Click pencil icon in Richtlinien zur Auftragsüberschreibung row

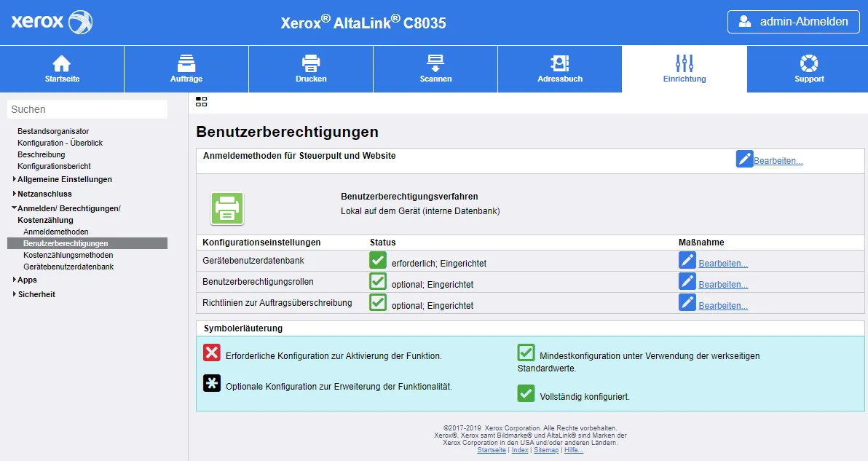click(x=687, y=303)
